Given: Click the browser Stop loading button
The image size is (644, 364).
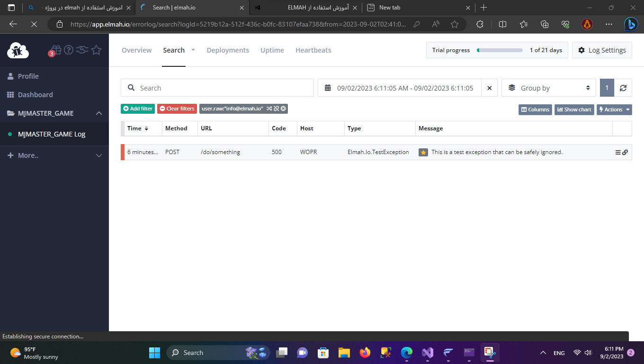Looking at the screenshot, I should coord(34,24).
